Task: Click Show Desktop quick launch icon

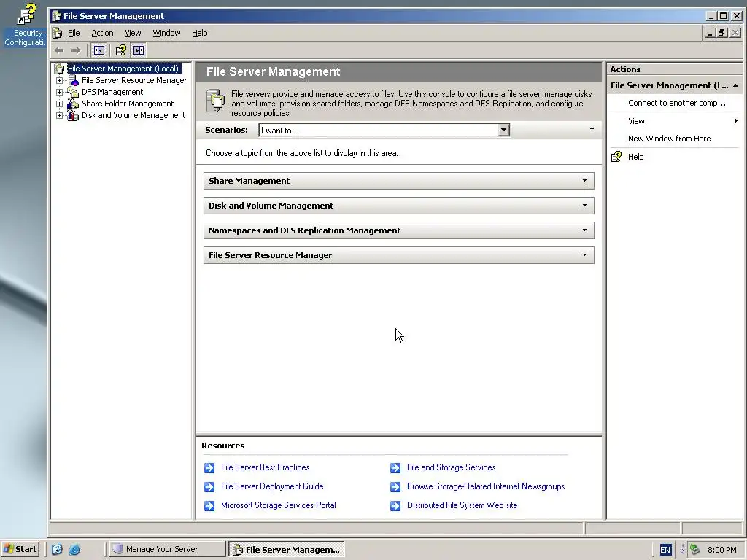Action: (57, 550)
